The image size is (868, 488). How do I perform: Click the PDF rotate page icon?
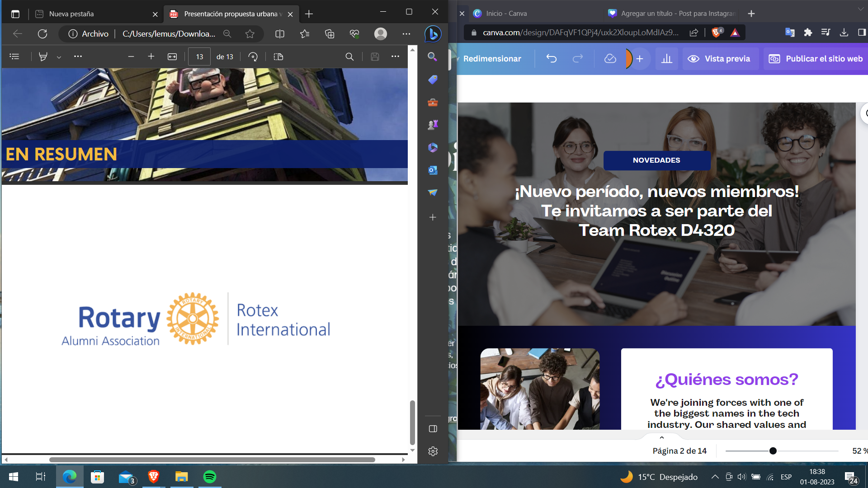tap(253, 56)
